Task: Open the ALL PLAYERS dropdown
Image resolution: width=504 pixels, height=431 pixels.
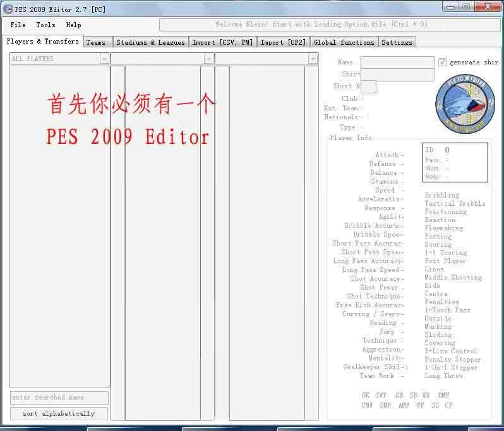Action: point(104,59)
